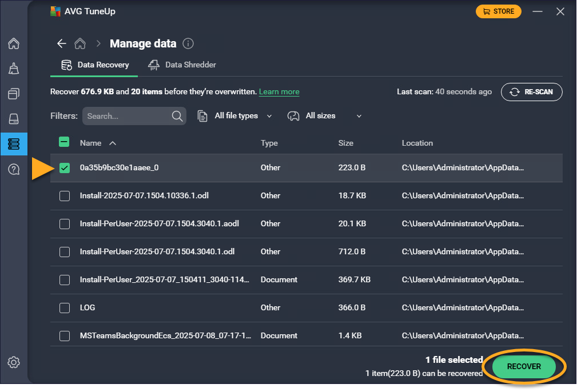Open the cleaning broom sidebar icon

pos(14,69)
